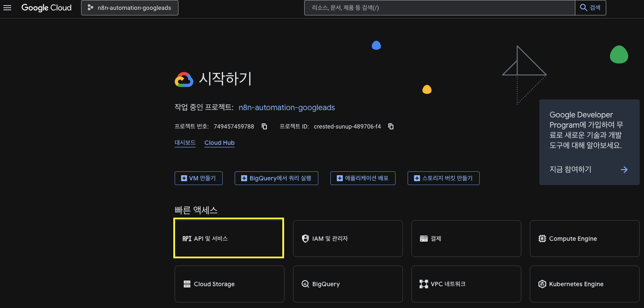Open the BigQuery quick access card
Image resolution: width=644 pixels, height=308 pixels.
click(348, 284)
